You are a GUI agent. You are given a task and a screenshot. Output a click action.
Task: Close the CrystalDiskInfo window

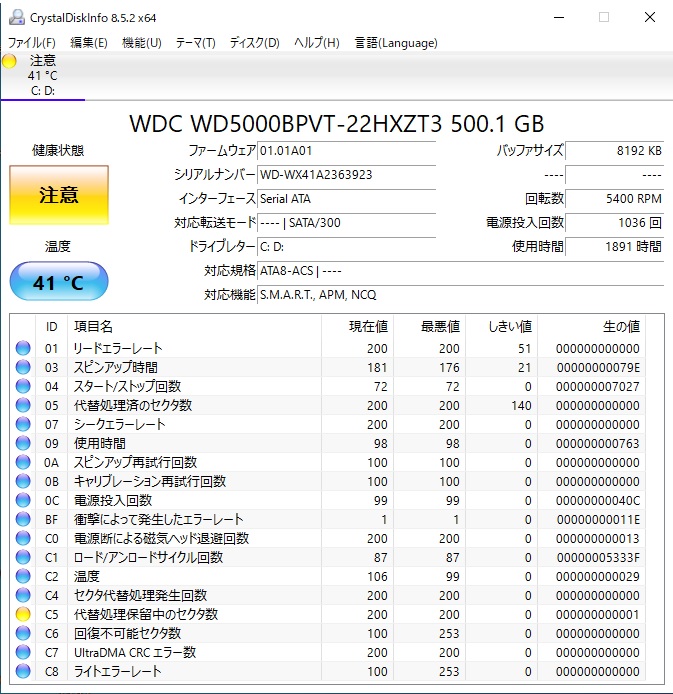coord(650,18)
